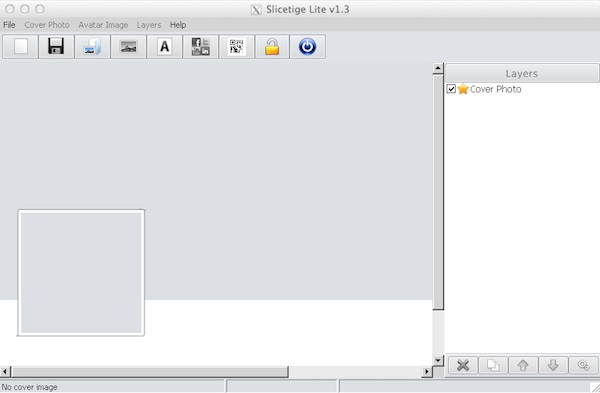Select the text tool letter A icon
Viewport: 600px width, 393px height.
pos(165,47)
